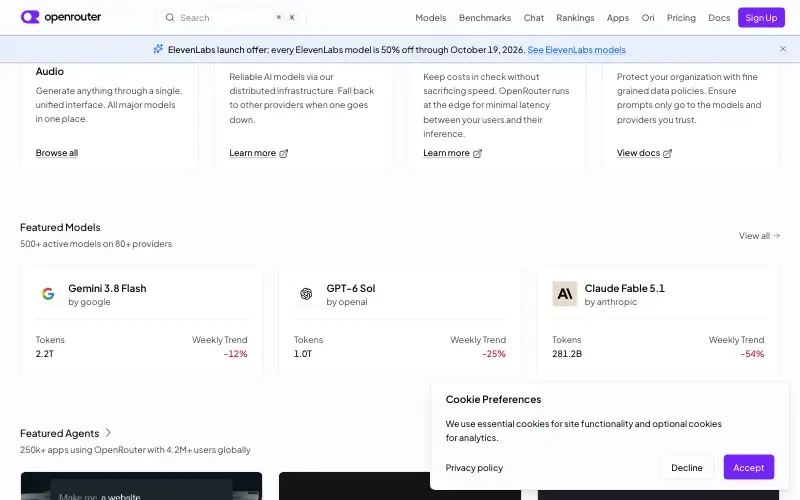Open Docs from the navigation bar
The width and height of the screenshot is (800, 500).
coord(719,17)
